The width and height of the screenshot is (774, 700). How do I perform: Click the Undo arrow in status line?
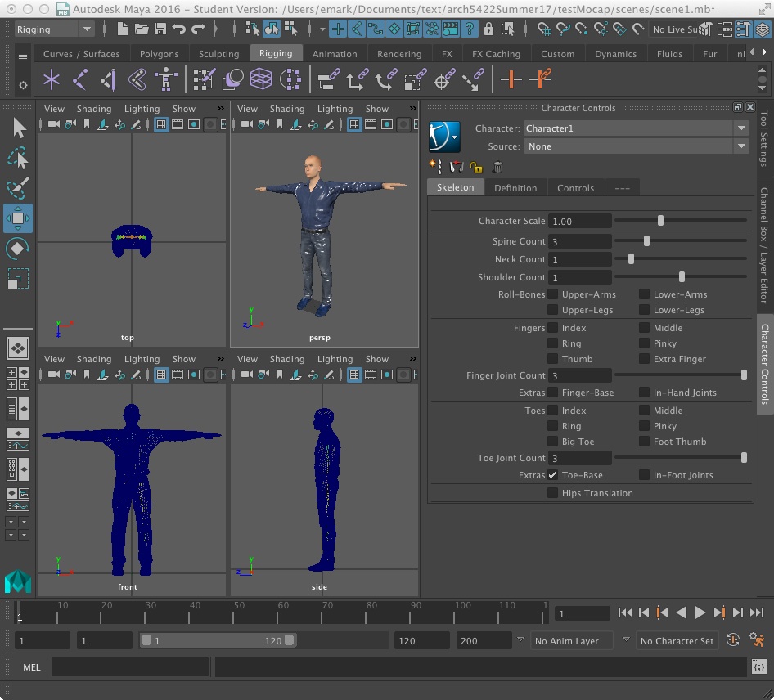179,29
